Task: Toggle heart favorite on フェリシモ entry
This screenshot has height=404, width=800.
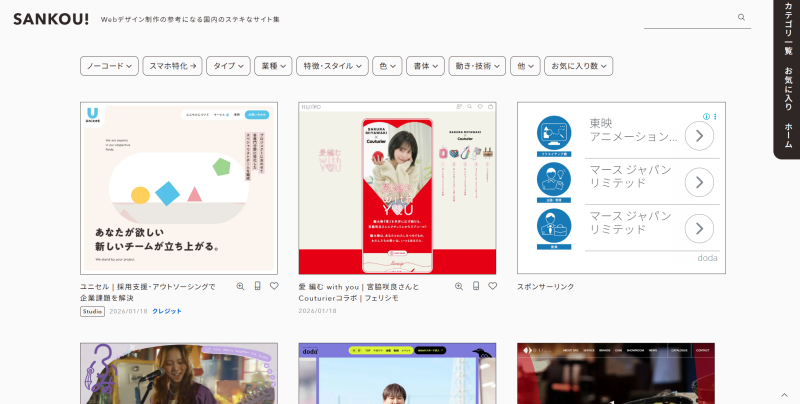Action: pyautogui.click(x=493, y=286)
